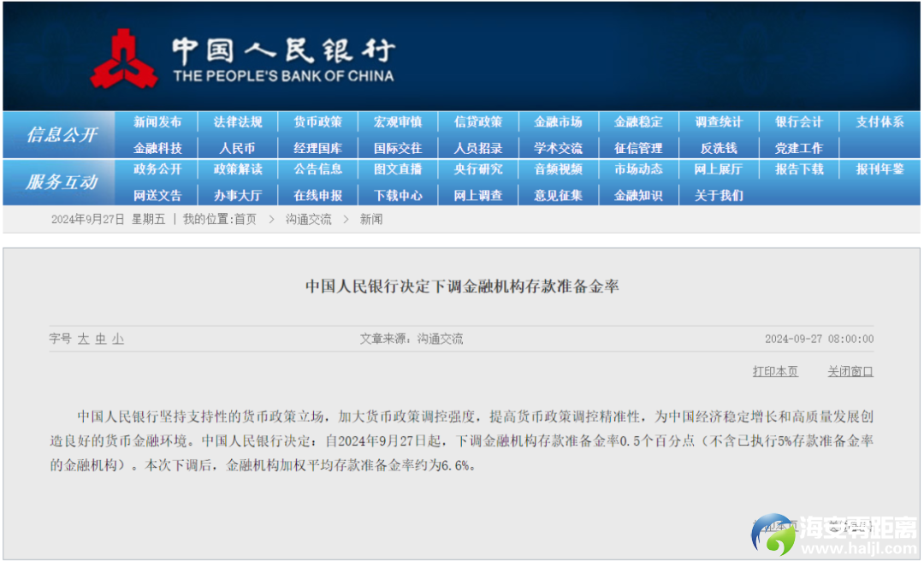This screenshot has width=924, height=561.
Task: Click 报刊年鉴 navigation link
Action: [x=880, y=169]
